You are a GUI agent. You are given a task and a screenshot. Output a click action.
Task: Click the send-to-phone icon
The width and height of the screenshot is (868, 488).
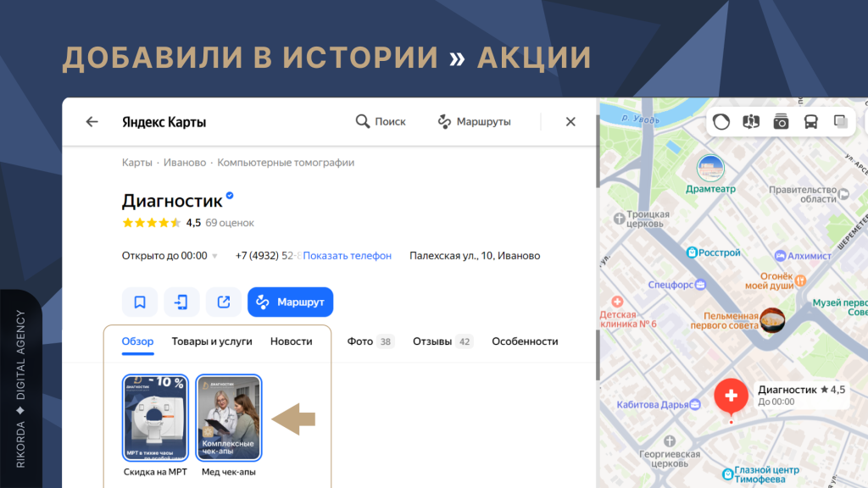[181, 302]
